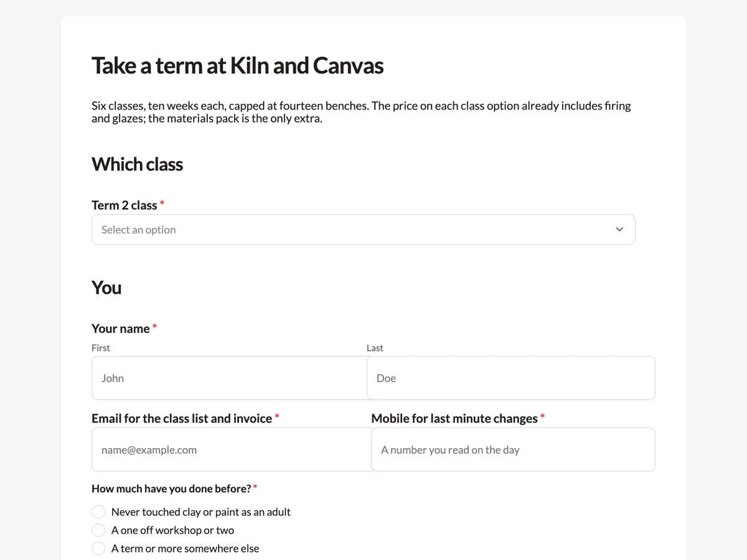Click the "How much have you done before?" label
The image size is (747, 560).
(171, 488)
